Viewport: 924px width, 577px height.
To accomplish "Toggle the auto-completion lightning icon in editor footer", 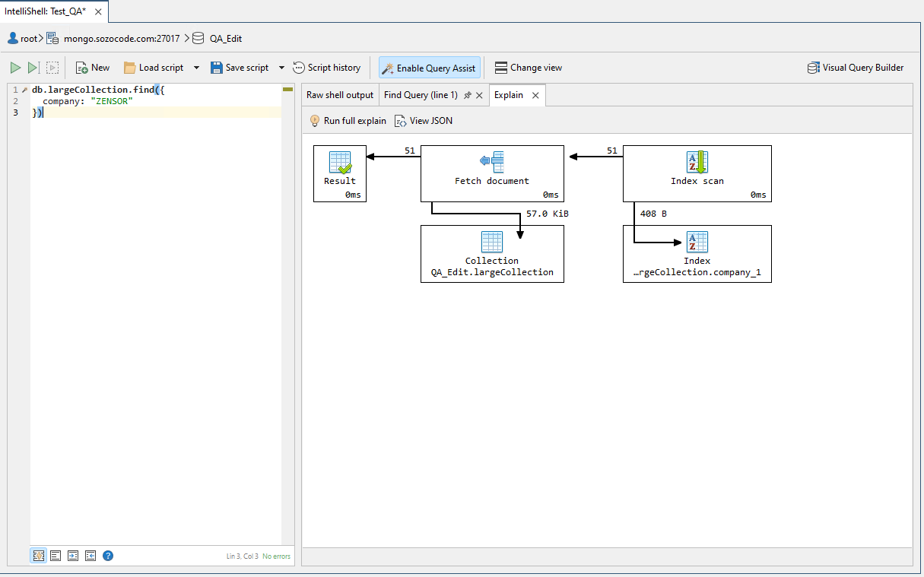I will (x=39, y=556).
